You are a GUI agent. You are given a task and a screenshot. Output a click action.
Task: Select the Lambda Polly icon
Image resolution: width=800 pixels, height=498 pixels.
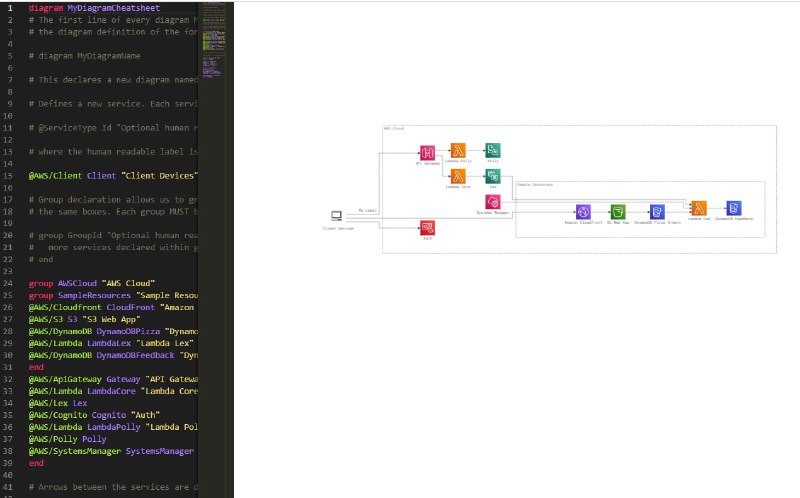458,151
